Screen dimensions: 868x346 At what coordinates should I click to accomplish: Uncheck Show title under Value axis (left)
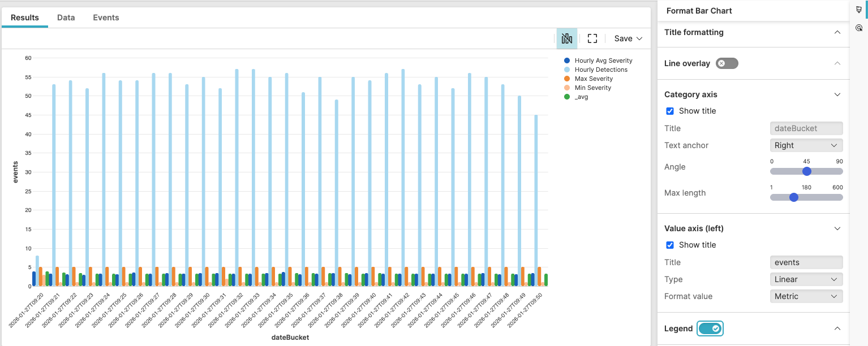670,245
